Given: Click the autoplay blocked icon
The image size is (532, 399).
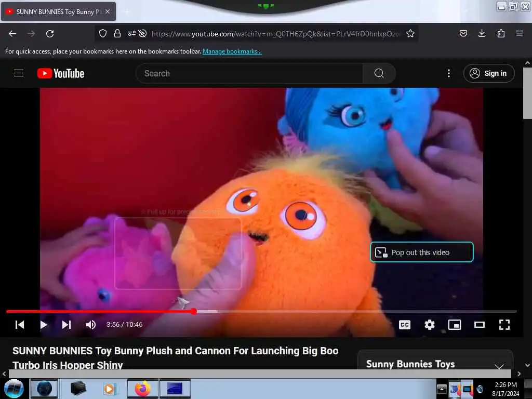Looking at the screenshot, I should click(143, 33).
